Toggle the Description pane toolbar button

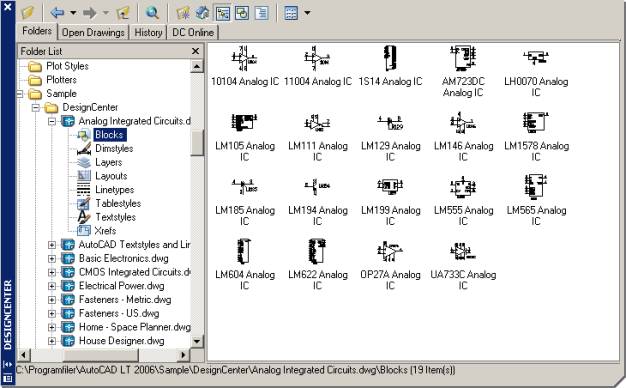pos(261,13)
